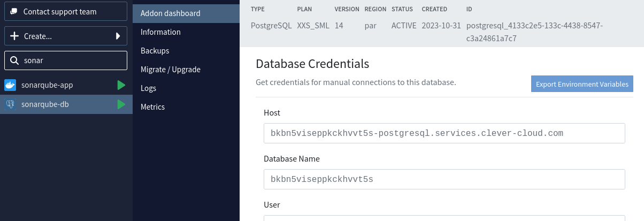This screenshot has width=644, height=221.
Task: Open the Contact support team button
Action: click(x=66, y=12)
